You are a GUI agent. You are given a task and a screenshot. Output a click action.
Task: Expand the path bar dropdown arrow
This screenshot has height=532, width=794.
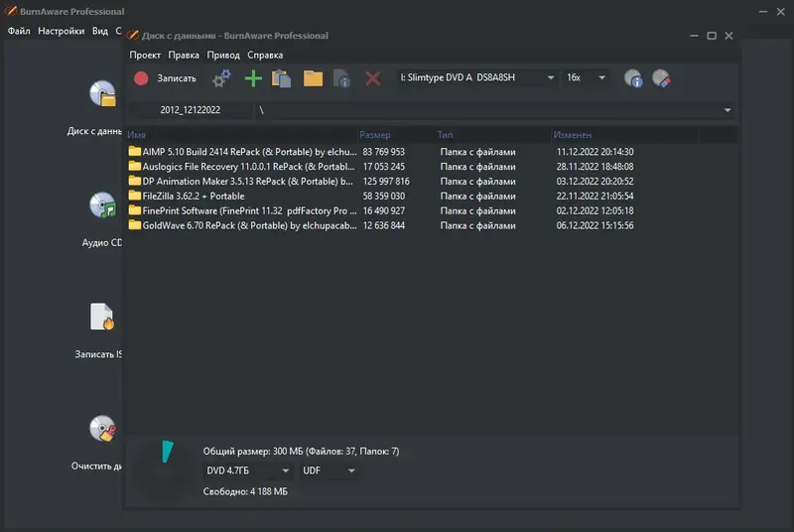(x=728, y=110)
